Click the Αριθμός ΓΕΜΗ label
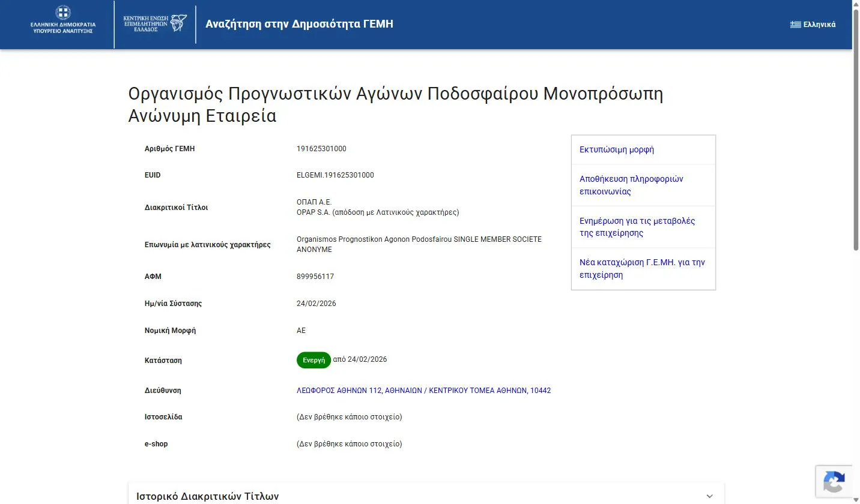The height and width of the screenshot is (504, 860). 170,149
